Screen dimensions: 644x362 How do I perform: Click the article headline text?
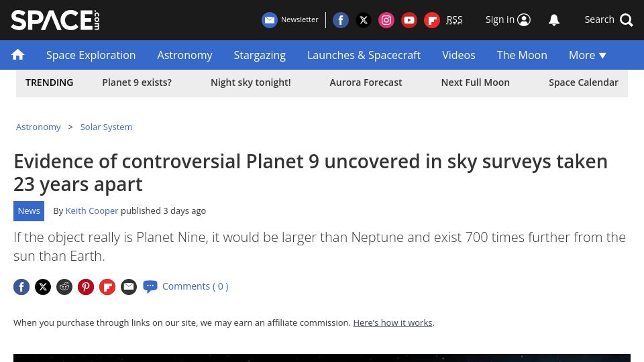click(311, 173)
